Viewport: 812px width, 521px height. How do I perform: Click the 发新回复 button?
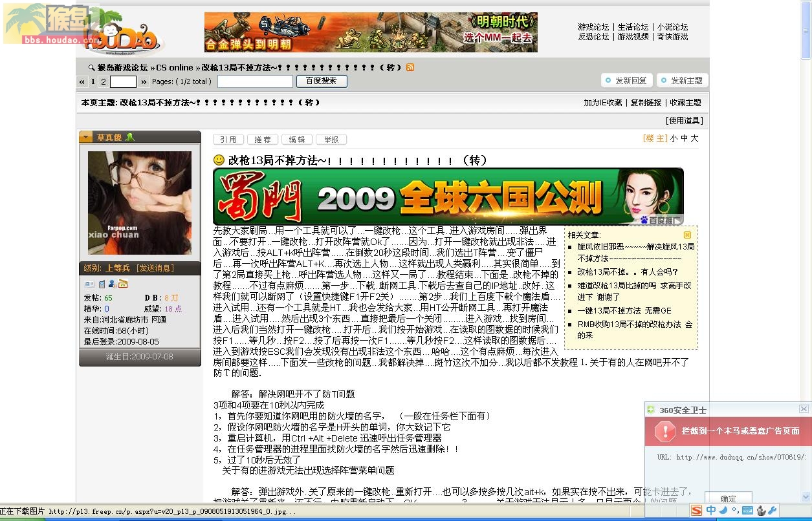pyautogui.click(x=626, y=80)
